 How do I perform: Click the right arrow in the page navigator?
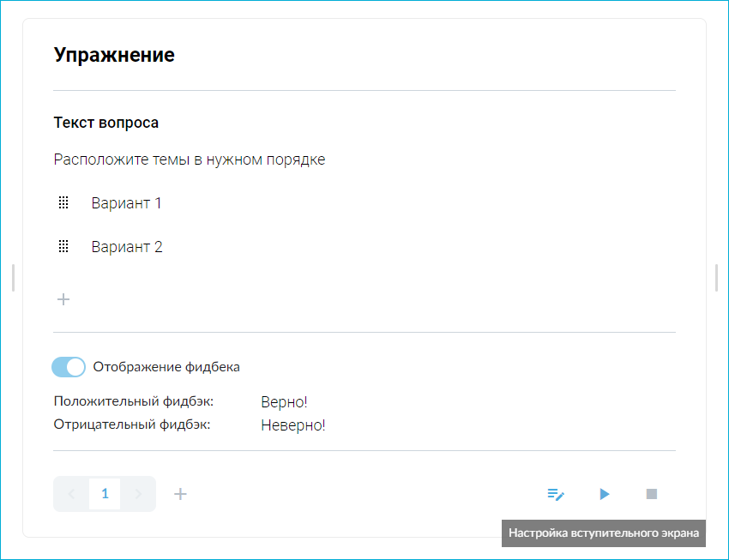point(138,494)
